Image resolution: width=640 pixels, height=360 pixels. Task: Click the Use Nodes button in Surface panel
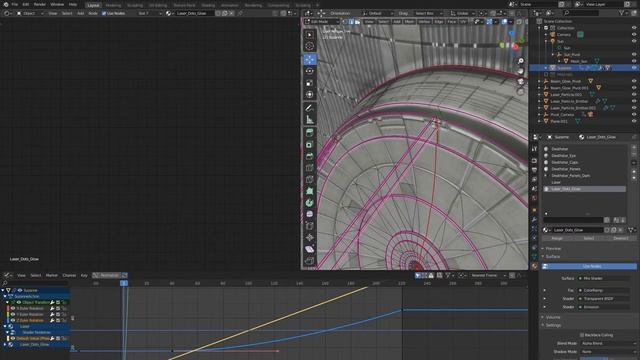(589, 266)
